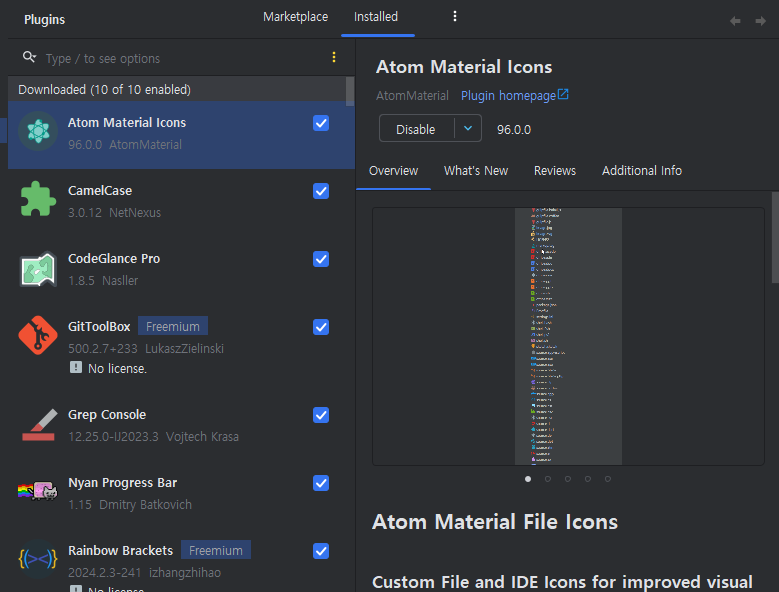Select the Rainbow Brackets plugin name
This screenshot has width=779, height=592.
(120, 550)
